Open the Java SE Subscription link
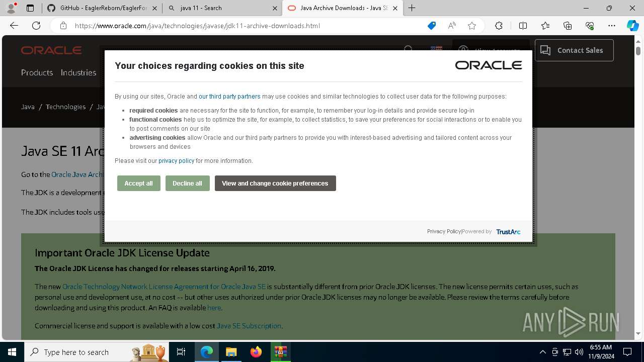Viewport: 644px width, 362px height. (249, 326)
